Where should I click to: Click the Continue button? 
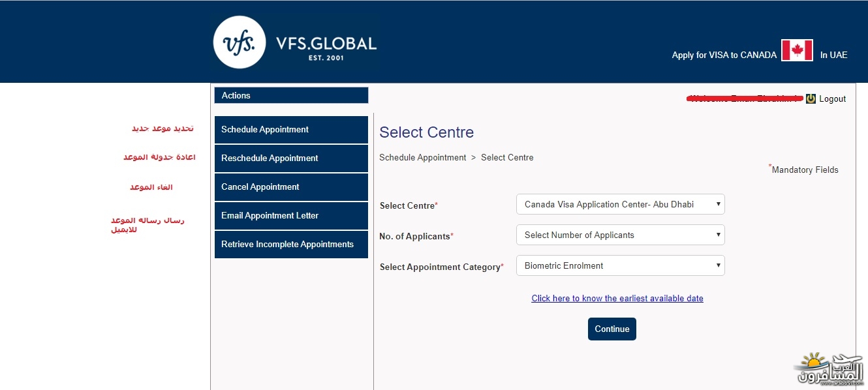[x=612, y=329]
